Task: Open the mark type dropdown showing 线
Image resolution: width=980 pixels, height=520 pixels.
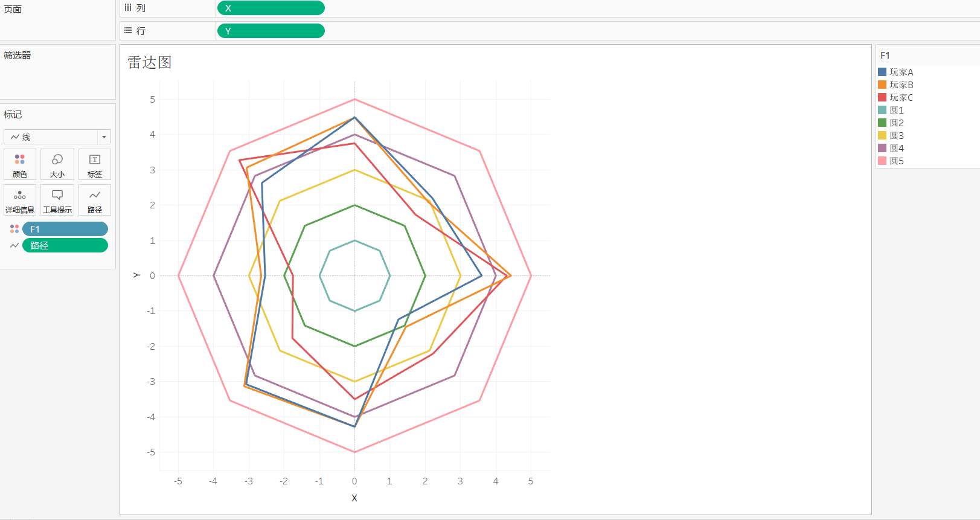Action: 57,137
